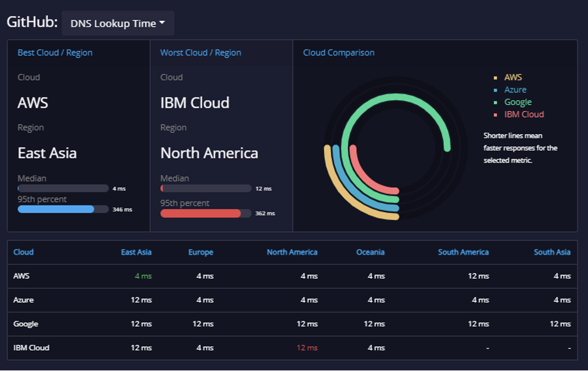
Task: Sort the table by the South America column
Action: [463, 252]
